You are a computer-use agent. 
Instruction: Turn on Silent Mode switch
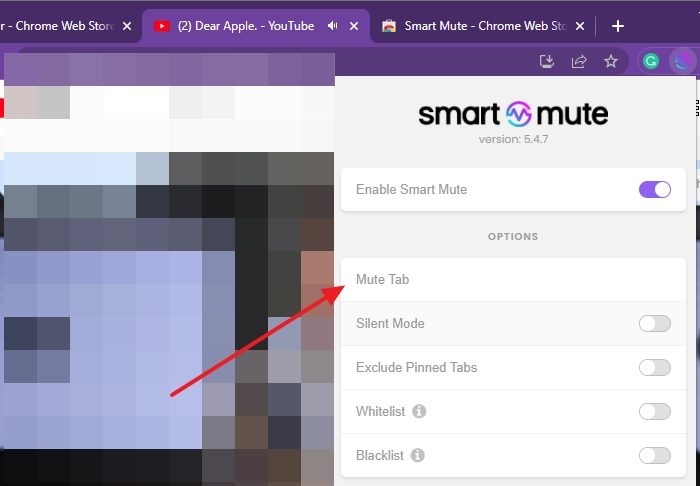coord(654,323)
